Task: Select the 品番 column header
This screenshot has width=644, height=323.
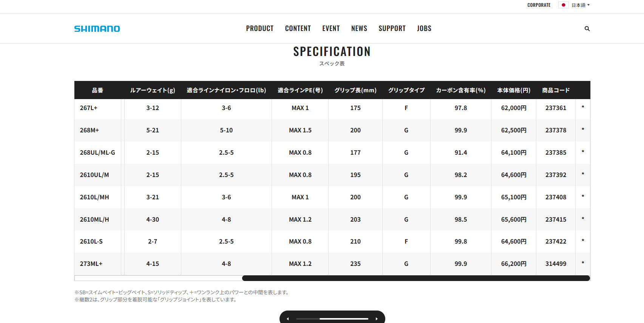Action: 97,90
